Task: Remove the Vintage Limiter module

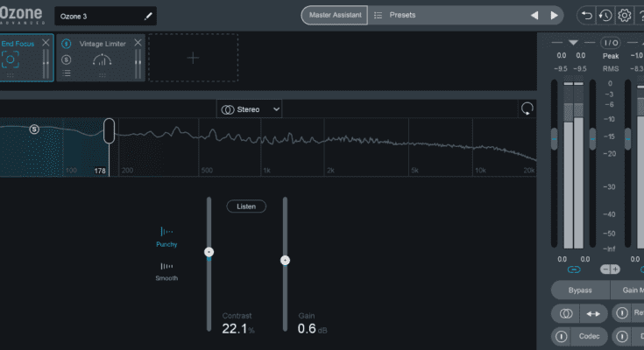Action: pyautogui.click(x=138, y=42)
